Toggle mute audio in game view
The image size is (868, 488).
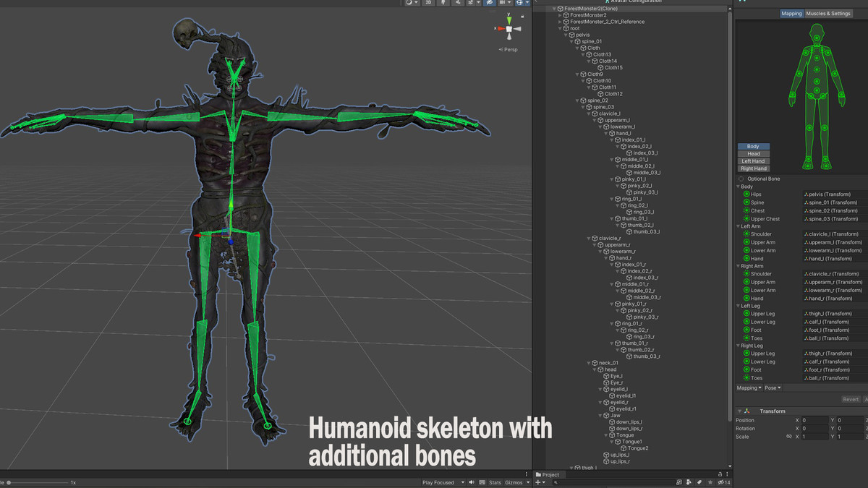(472, 482)
